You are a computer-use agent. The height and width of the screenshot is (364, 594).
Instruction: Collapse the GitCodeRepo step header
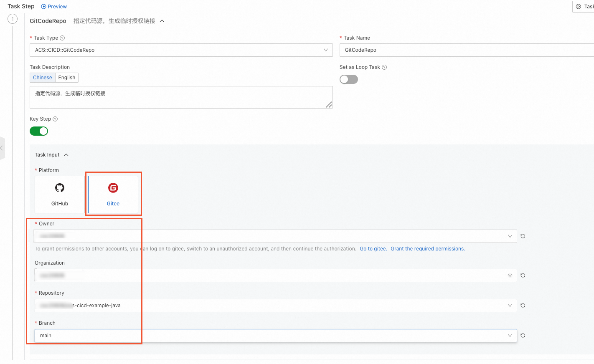tap(162, 21)
